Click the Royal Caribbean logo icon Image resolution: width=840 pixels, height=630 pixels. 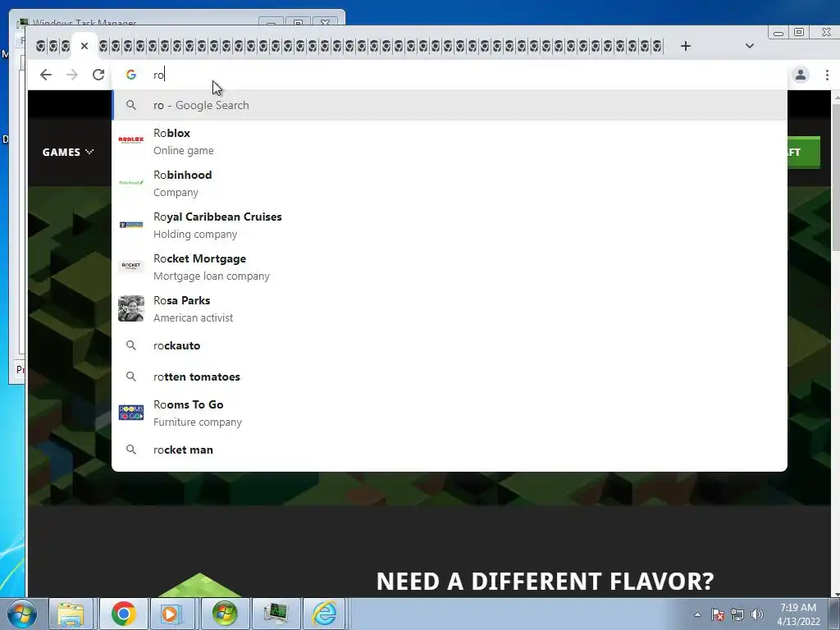[130, 225]
